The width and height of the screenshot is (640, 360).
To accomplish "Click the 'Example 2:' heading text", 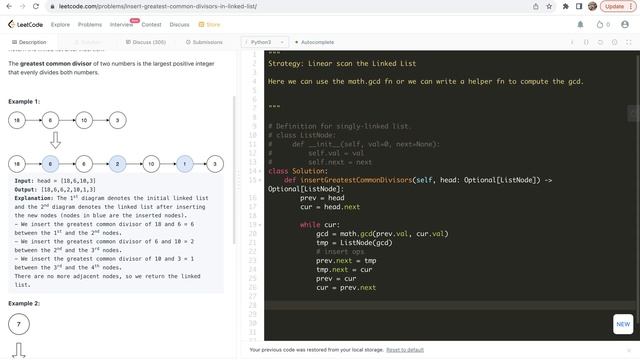I will coord(24,304).
